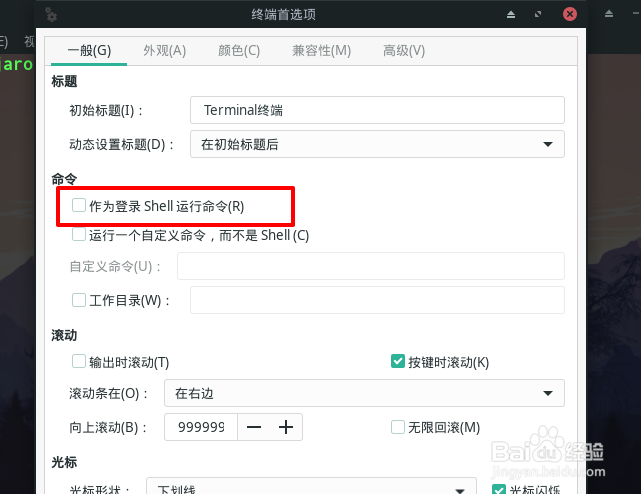This screenshot has height=494, width=641.
Task: Click the 初始标题 input containing Terminal终端
Action: [377, 110]
